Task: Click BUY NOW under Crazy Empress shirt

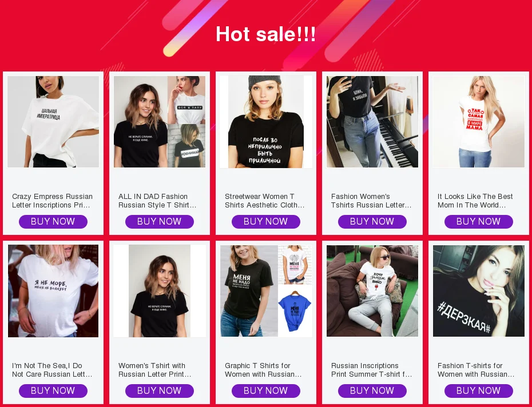Action: point(53,221)
